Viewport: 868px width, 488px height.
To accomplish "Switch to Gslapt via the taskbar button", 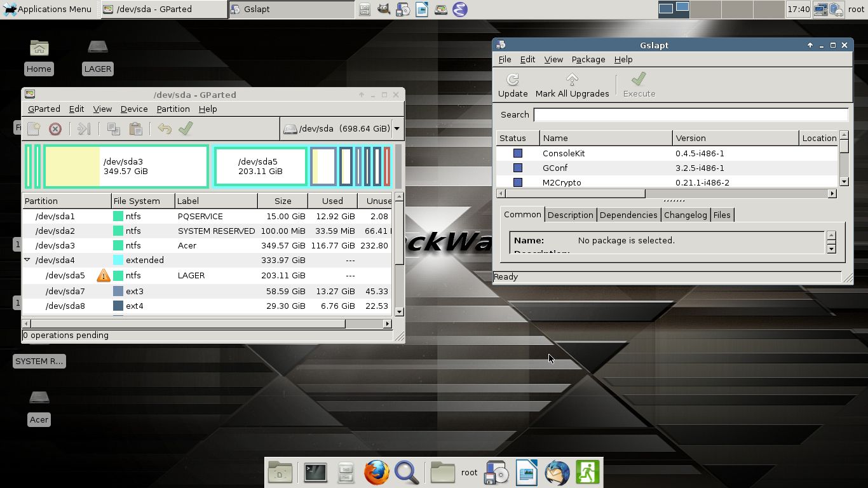I will (292, 10).
